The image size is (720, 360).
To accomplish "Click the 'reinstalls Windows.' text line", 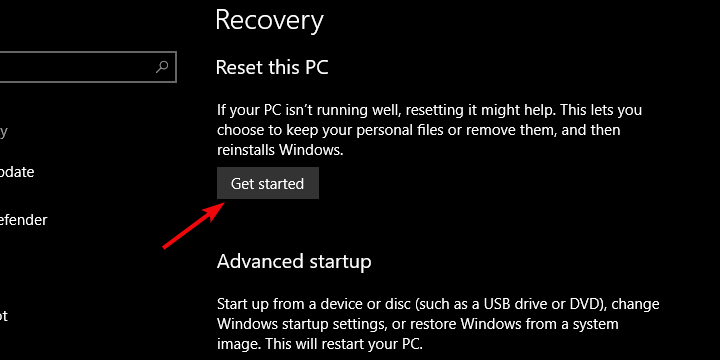I will (x=280, y=150).
